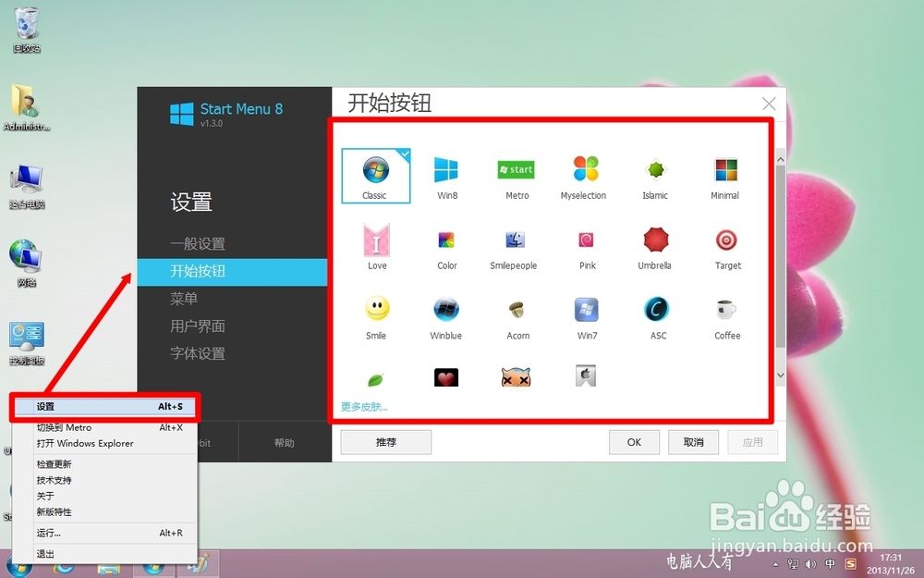Click the 应用 apply button
Viewport: 924px width, 578px height.
(x=752, y=442)
